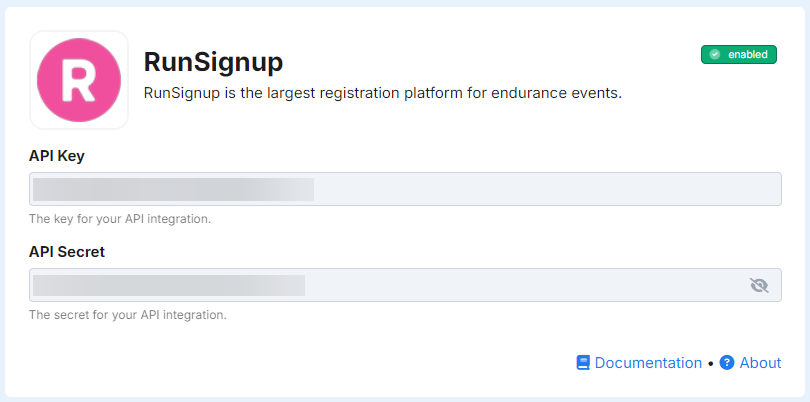The height and width of the screenshot is (402, 810).
Task: Click the blurred API Key value
Action: click(173, 189)
